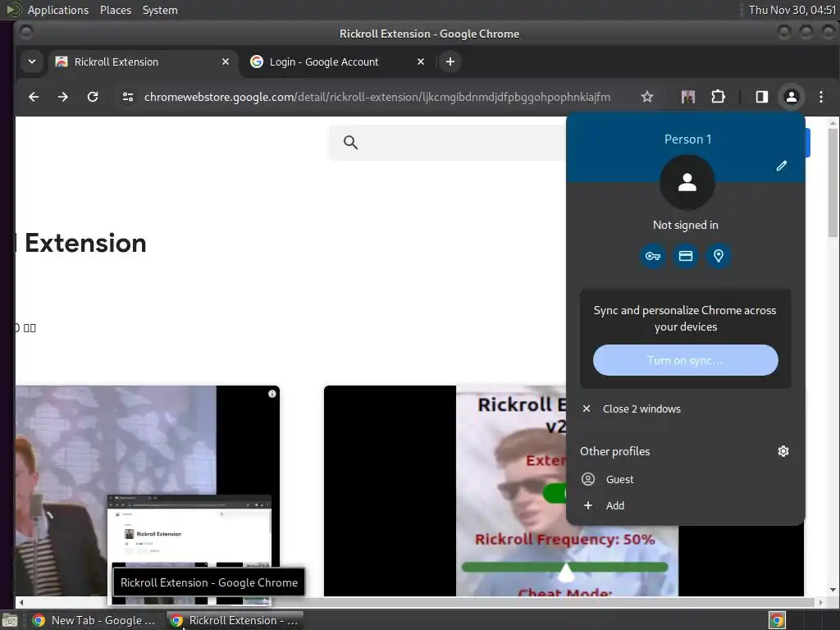Image resolution: width=840 pixels, height=630 pixels.
Task: Reload the Rickroll Extension page
Action: click(93, 97)
